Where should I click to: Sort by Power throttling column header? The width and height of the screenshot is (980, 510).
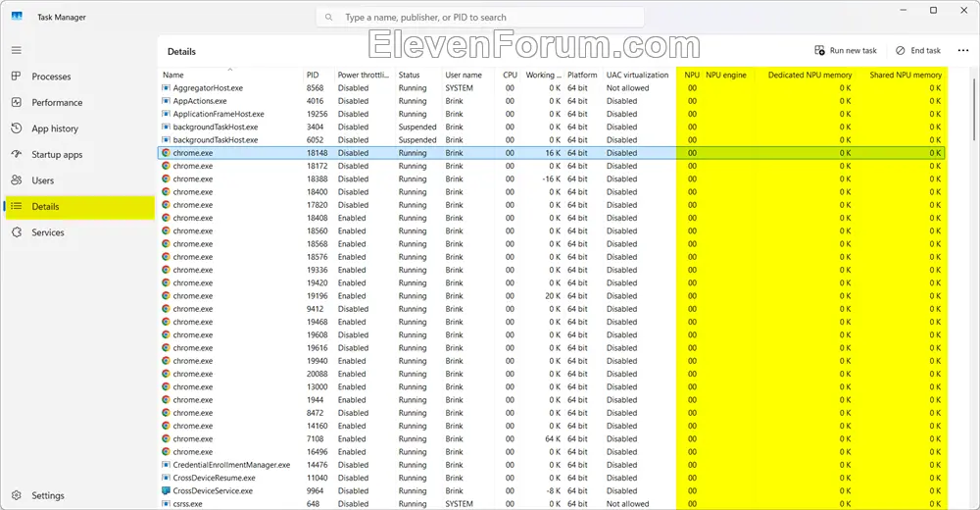365,75
